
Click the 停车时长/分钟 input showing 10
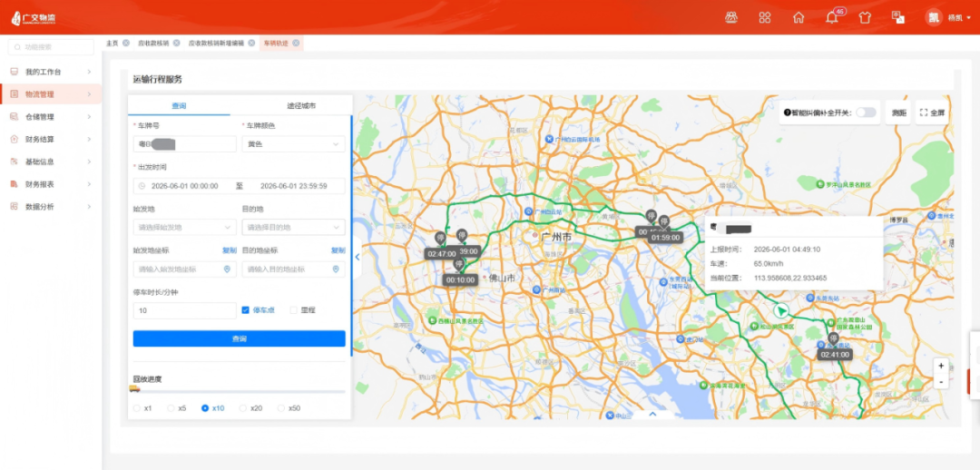point(184,310)
